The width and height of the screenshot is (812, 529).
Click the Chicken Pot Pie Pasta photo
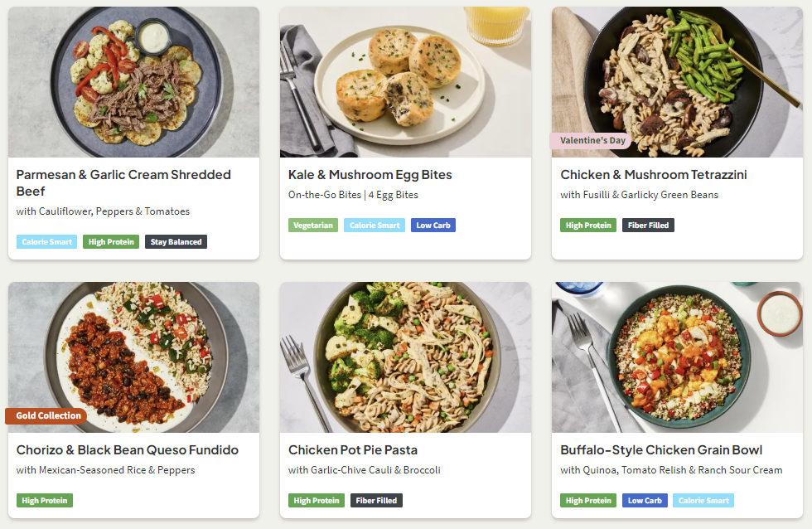(x=405, y=357)
